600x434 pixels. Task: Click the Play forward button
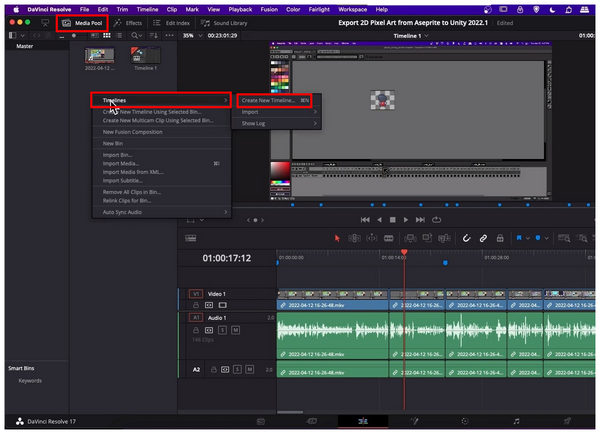click(x=406, y=220)
